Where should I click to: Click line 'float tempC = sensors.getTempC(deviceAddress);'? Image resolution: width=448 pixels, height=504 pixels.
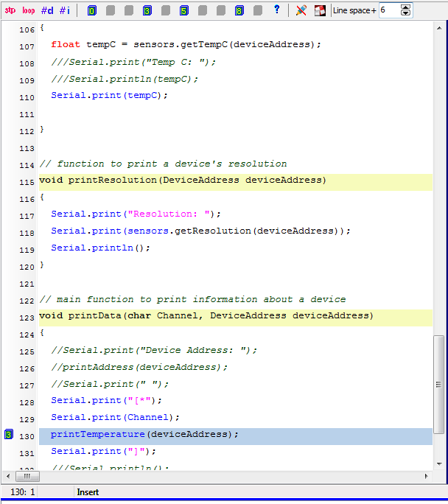click(x=186, y=44)
